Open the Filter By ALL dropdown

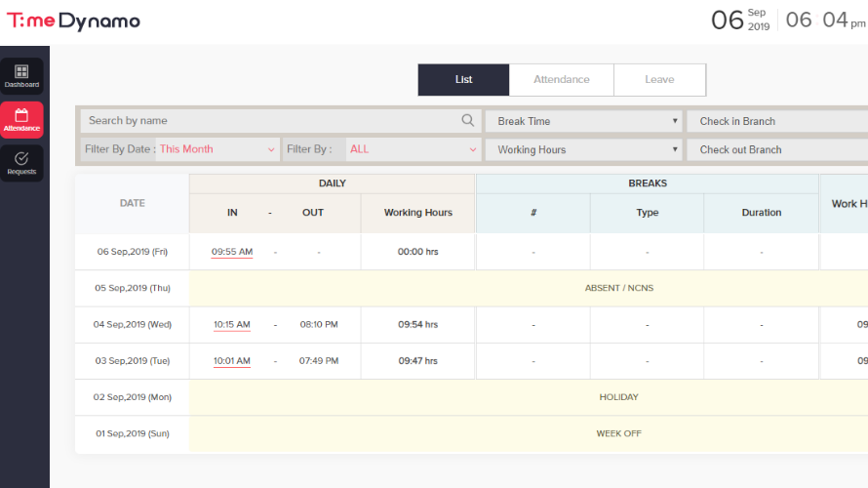pyautogui.click(x=413, y=149)
